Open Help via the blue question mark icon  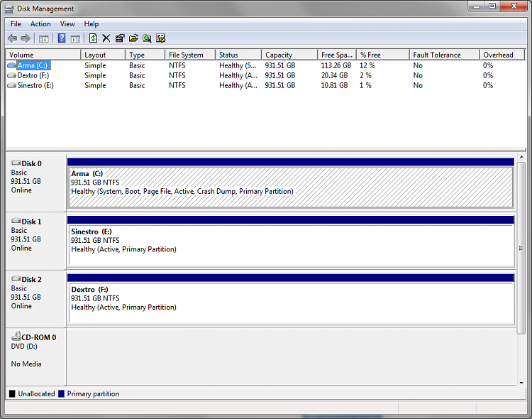pyautogui.click(x=62, y=38)
